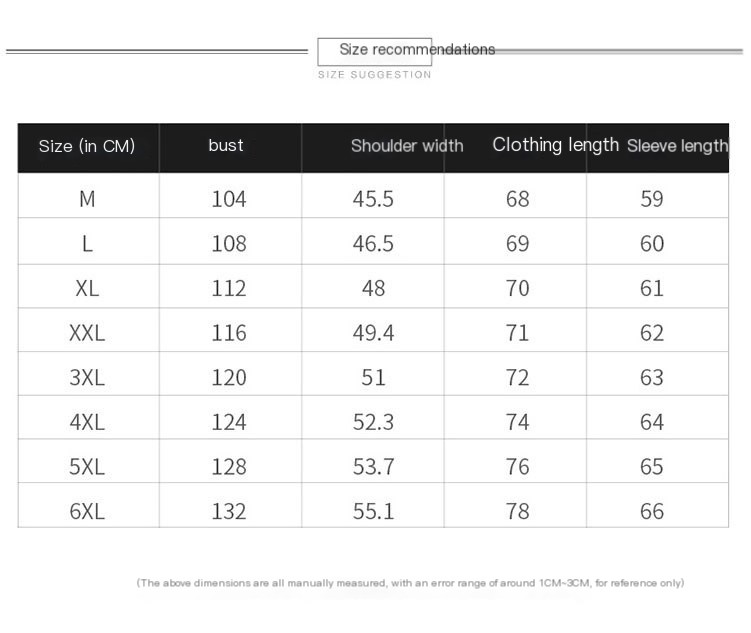Click bust value 104 for size M
The image size is (751, 633).
click(229, 199)
